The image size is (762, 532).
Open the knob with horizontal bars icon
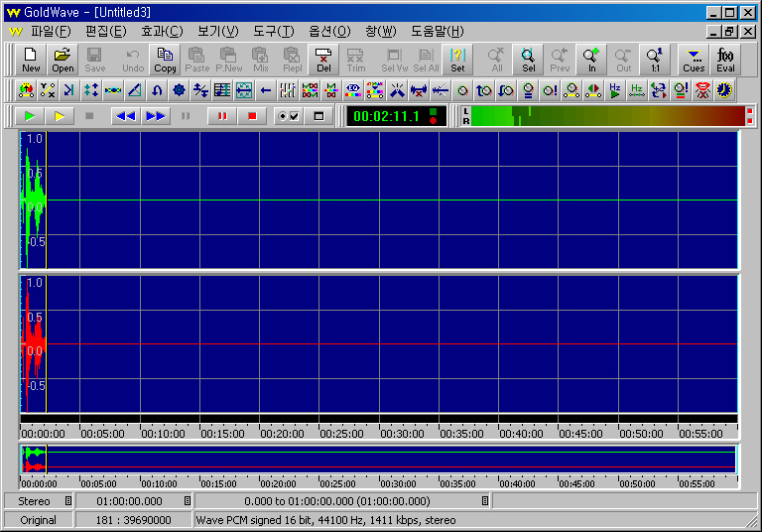[528, 90]
